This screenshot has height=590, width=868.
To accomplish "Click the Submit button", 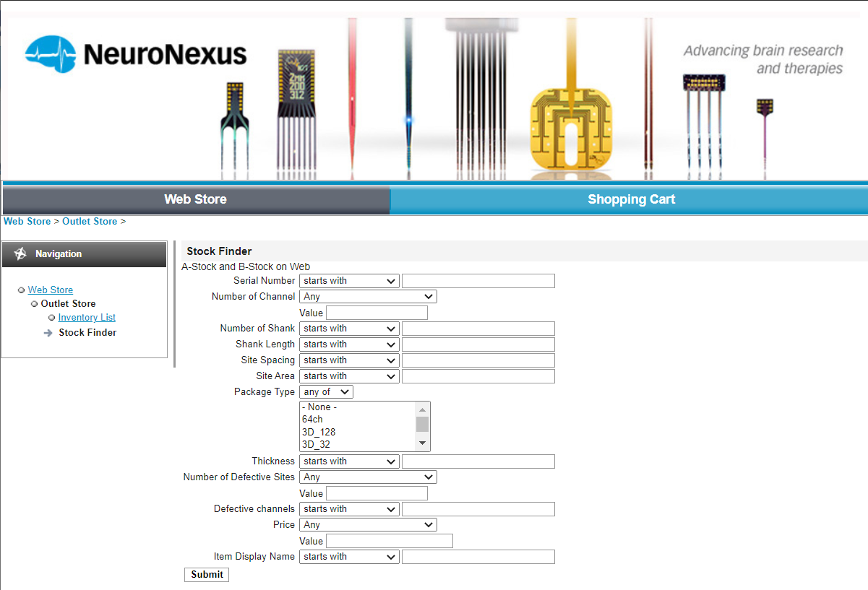I will click(206, 574).
